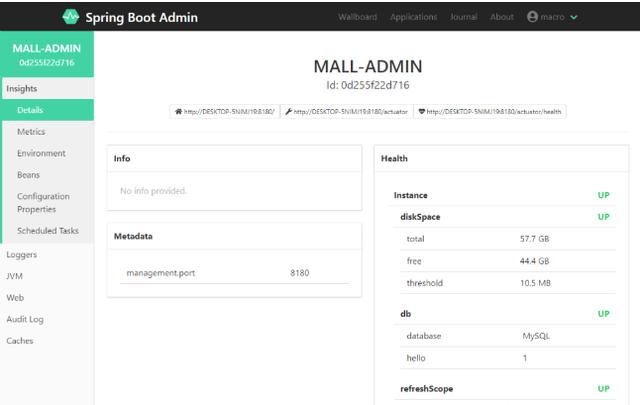Go to Applications in top navigation
This screenshot has width=640, height=405.
[x=413, y=17]
